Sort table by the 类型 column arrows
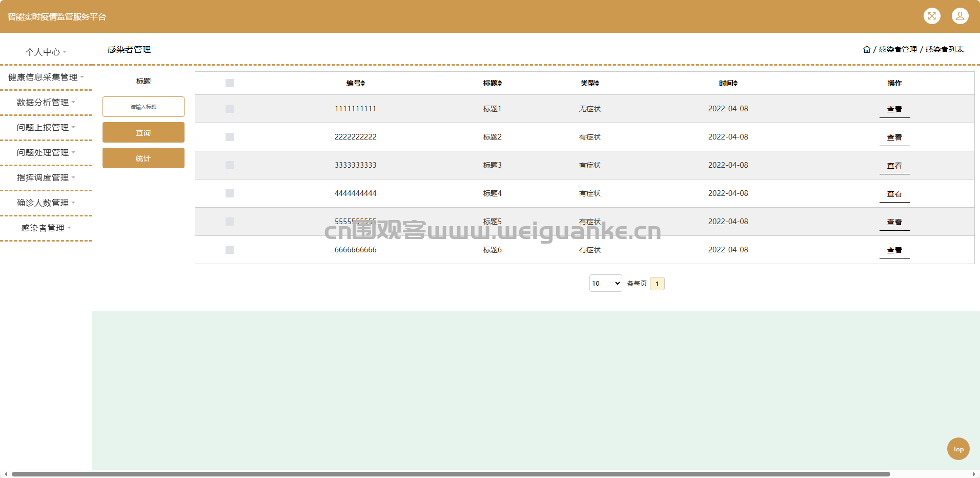This screenshot has width=980, height=478. tap(597, 83)
